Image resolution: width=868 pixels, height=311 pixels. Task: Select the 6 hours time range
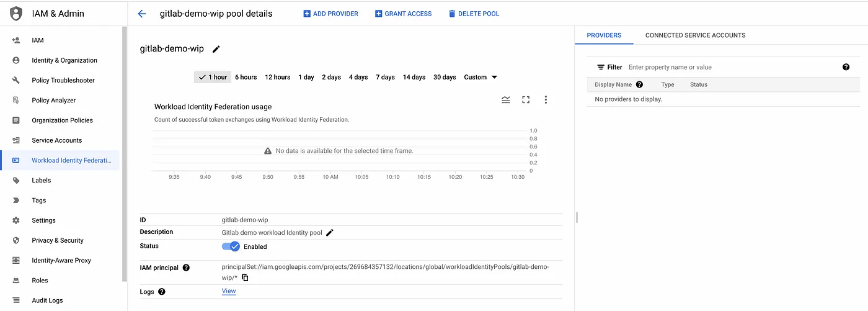click(x=246, y=77)
